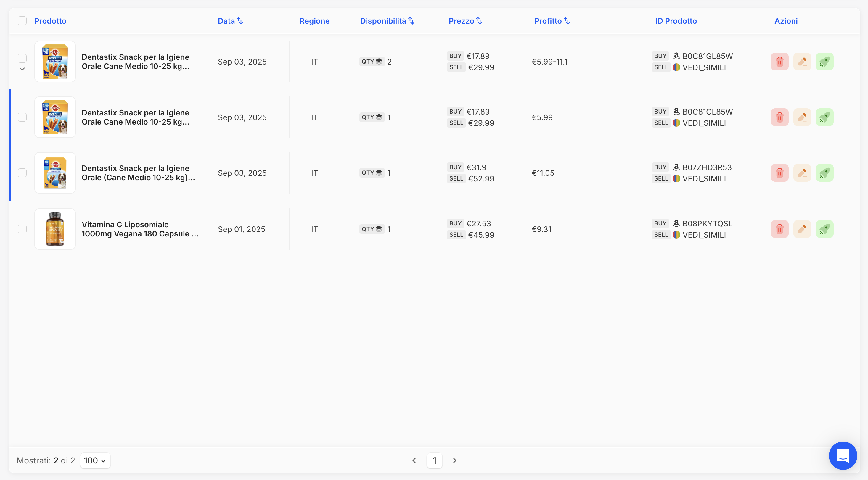Click the Prodotto column header
The height and width of the screenshot is (480, 868).
click(x=50, y=21)
